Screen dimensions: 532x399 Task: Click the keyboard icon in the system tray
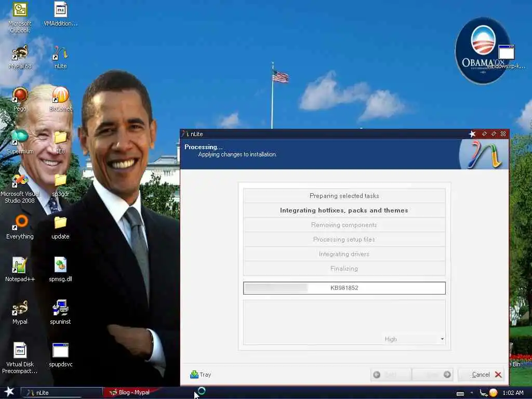click(460, 393)
